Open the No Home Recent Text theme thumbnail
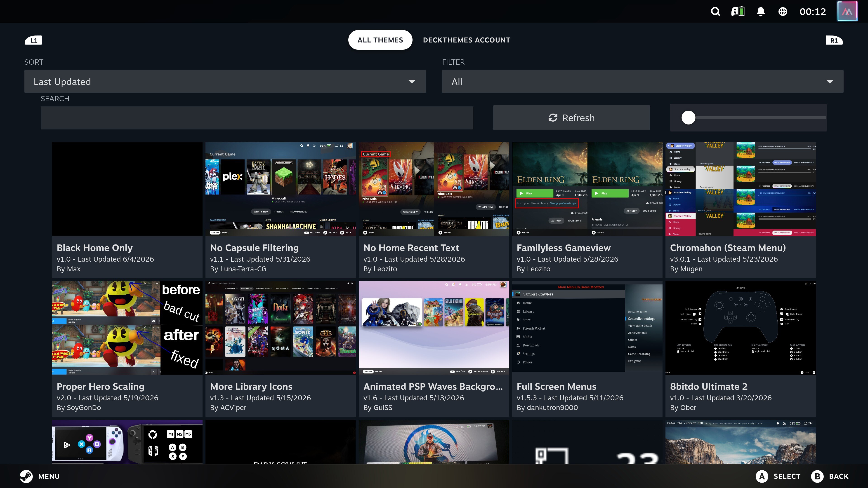868x488 pixels. click(434, 189)
